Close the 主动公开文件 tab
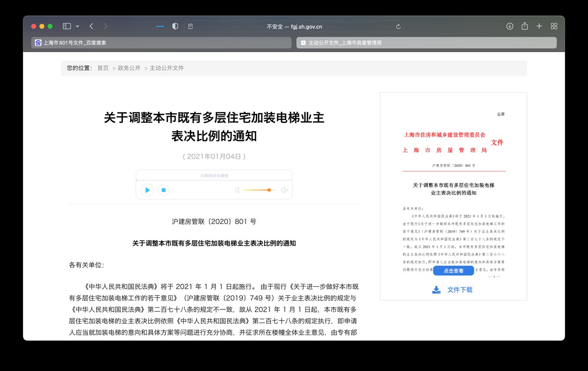This screenshot has width=588, height=371. [303, 43]
